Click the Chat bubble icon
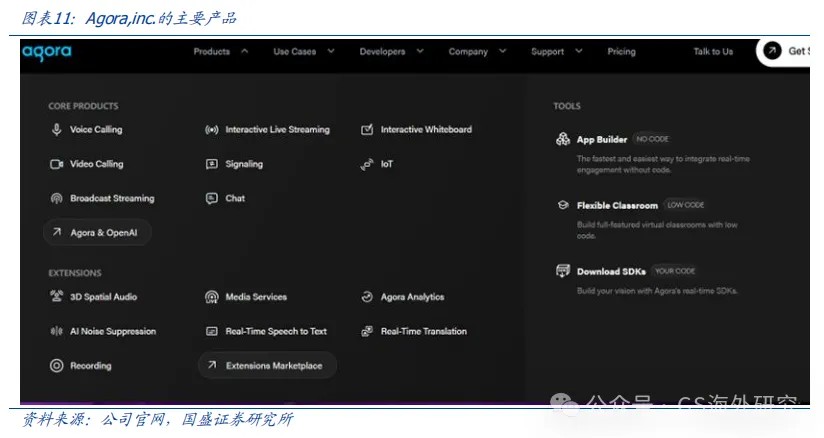Screen dimensions: 824x438 (x=212, y=198)
